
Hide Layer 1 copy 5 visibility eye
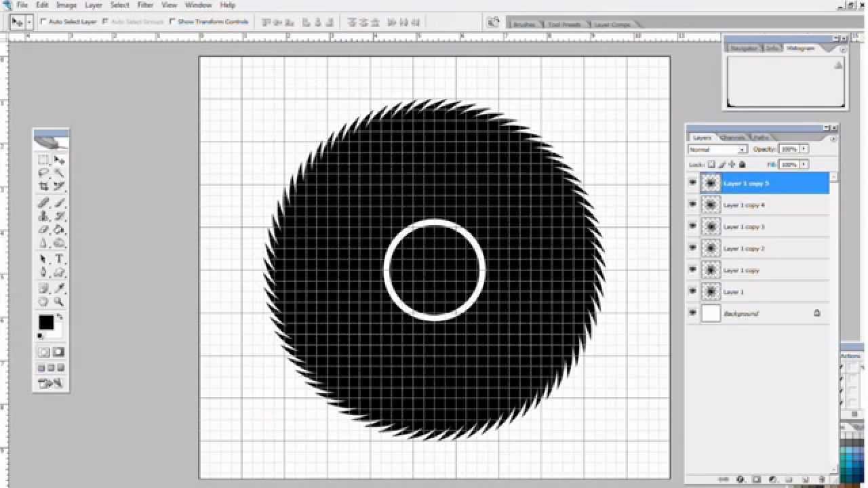point(692,183)
